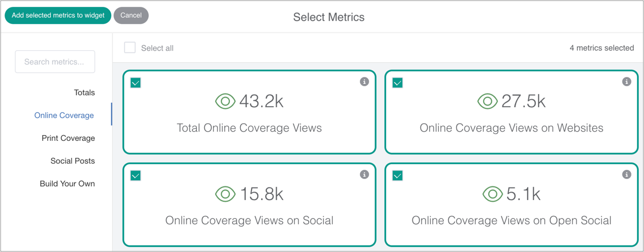644x252 pixels.
Task: Switch to Print Coverage category
Action: point(68,138)
